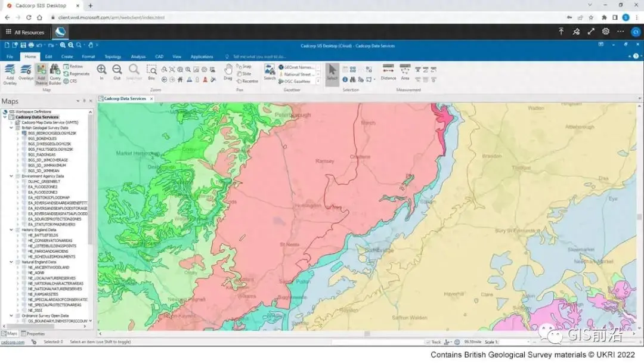
Task: Collapse the Natural England Data group
Action: (x=11, y=262)
